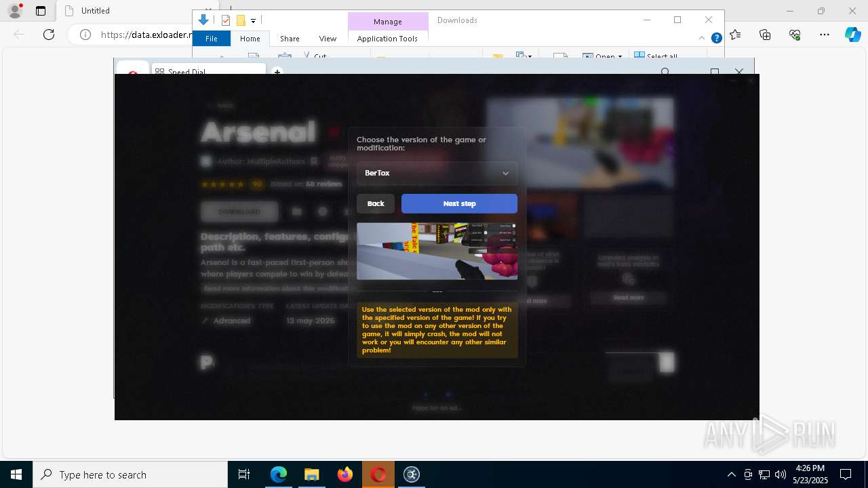This screenshot has width=868, height=488.
Task: Select the Speed Dial tab in Opera
Action: [x=208, y=70]
